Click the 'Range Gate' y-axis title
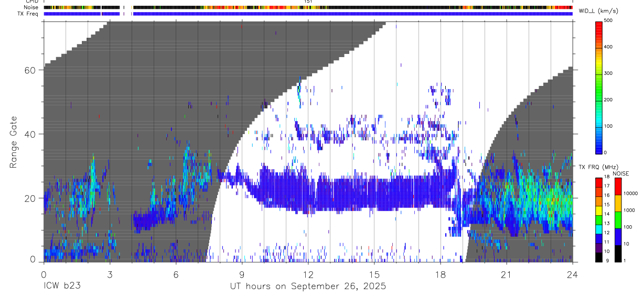Viewport: 644px width, 297px height. (14, 142)
